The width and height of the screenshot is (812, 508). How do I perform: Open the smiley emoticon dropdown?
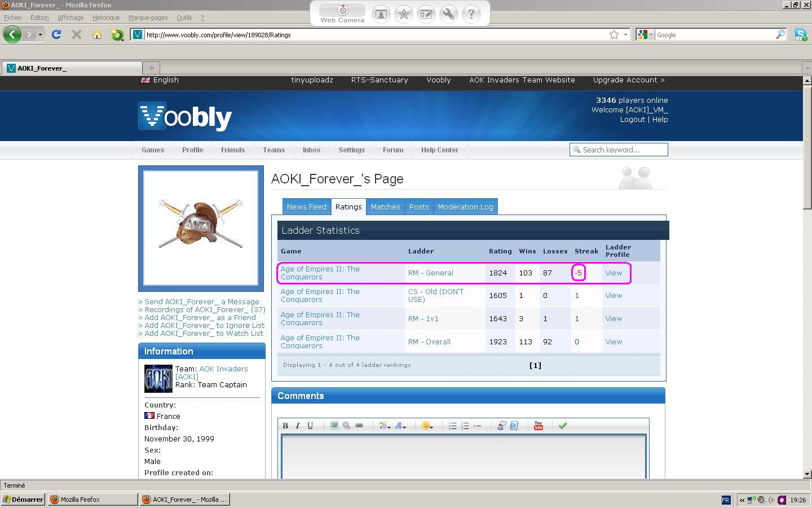pyautogui.click(x=427, y=426)
